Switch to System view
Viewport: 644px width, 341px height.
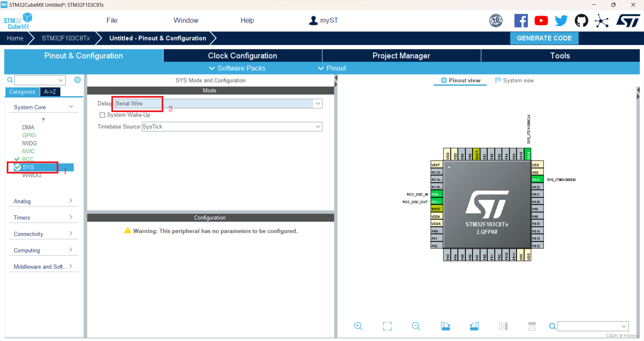(x=518, y=80)
